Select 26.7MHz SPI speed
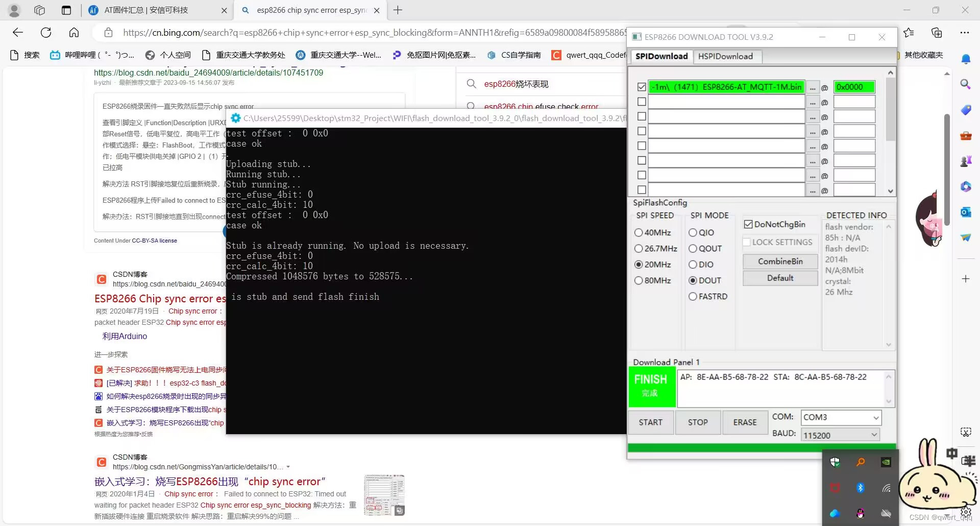Viewport: 980px width, 526px height. tap(655, 249)
